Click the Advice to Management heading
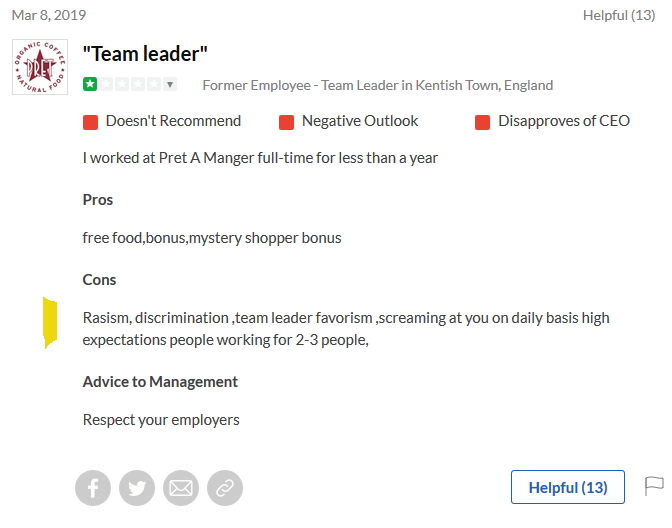This screenshot has width=672, height=528. pos(160,382)
